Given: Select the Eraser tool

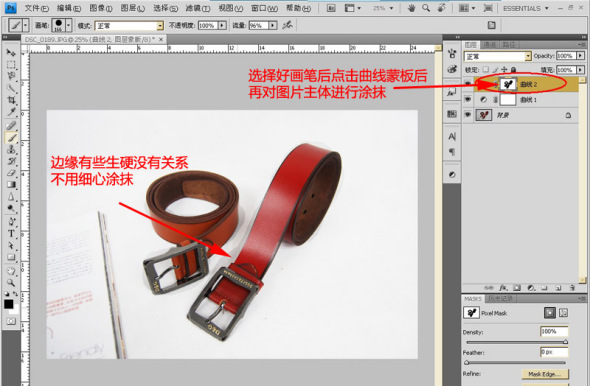Looking at the screenshot, I should pos(11,173).
